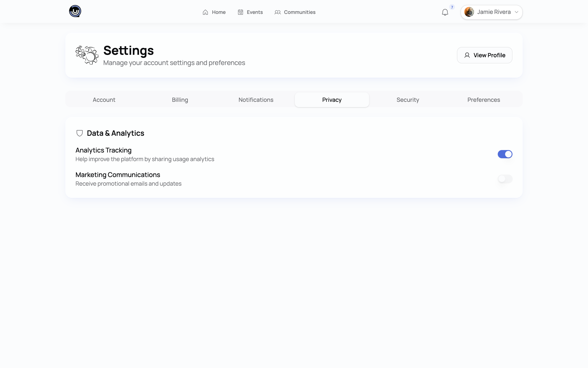Screen dimensions: 588x368
Task: Click Jamie Rivera's avatar picture
Action: [x=469, y=12]
